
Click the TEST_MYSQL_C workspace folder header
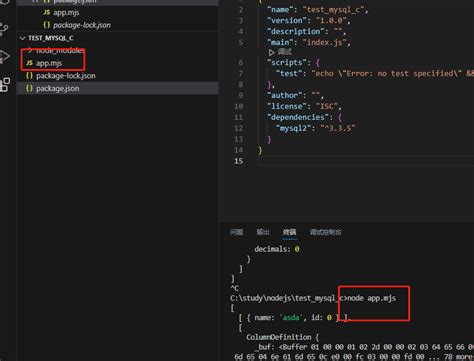coord(51,38)
